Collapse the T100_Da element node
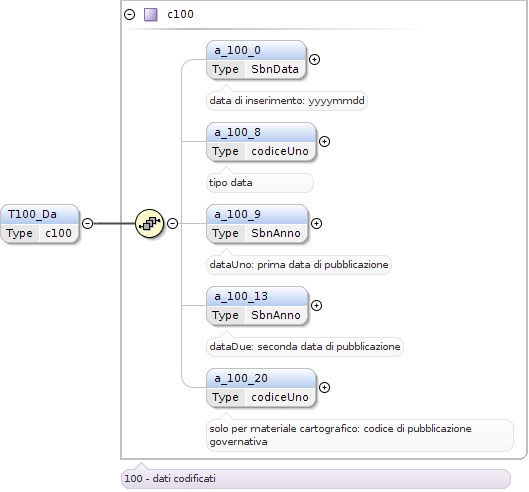Viewport: 529px width, 492px height. coord(88,223)
